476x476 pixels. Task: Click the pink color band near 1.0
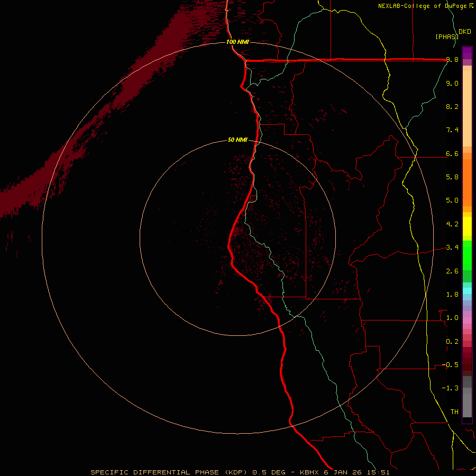point(467,321)
